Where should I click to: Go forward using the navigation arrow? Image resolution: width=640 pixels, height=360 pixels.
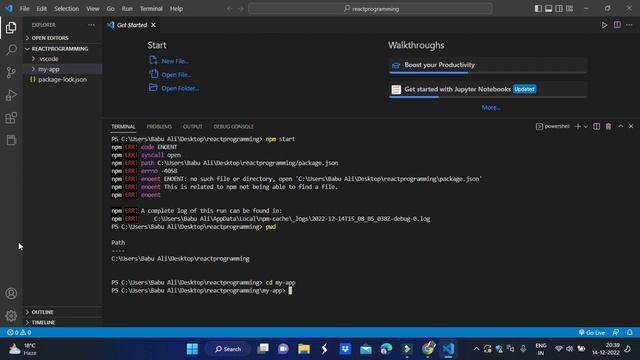point(241,9)
